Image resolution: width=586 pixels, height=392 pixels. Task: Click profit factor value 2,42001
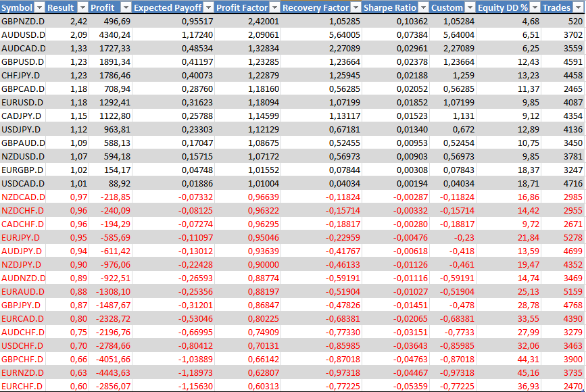coord(264,22)
